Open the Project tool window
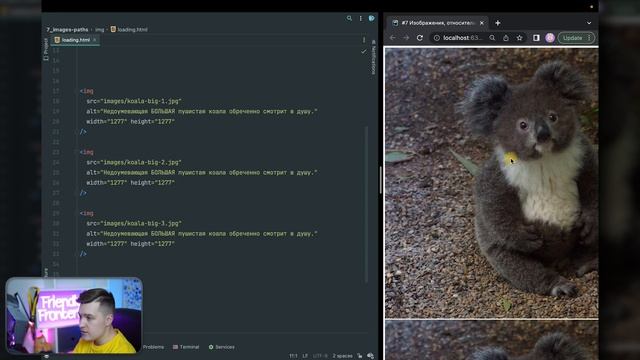Screen dimensions: 640x360 [x=46, y=49]
